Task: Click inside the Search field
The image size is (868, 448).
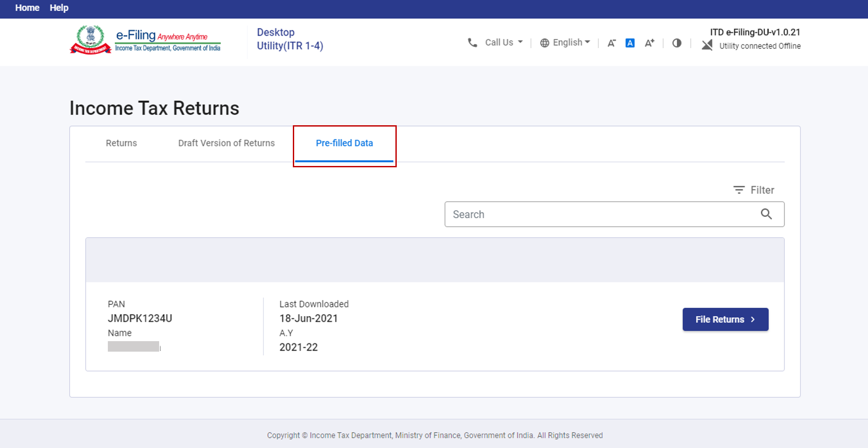Action: [x=570, y=214]
